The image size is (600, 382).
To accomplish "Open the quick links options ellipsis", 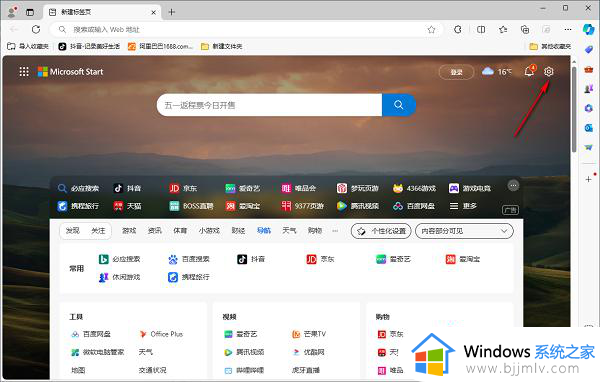I will pos(513,186).
